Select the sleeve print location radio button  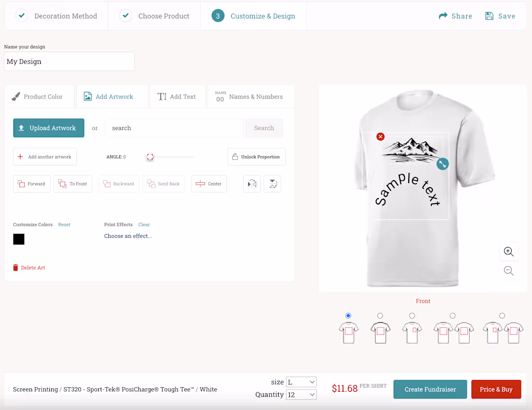click(412, 315)
